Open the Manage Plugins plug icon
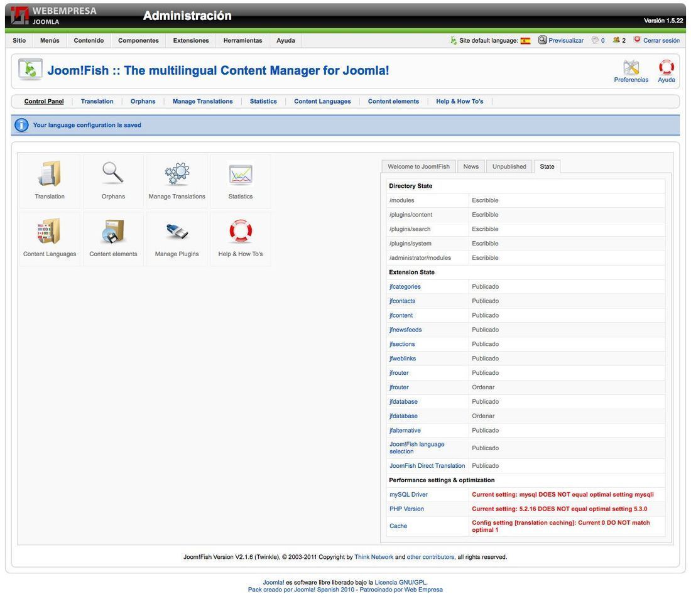The image size is (691, 616). tap(177, 231)
